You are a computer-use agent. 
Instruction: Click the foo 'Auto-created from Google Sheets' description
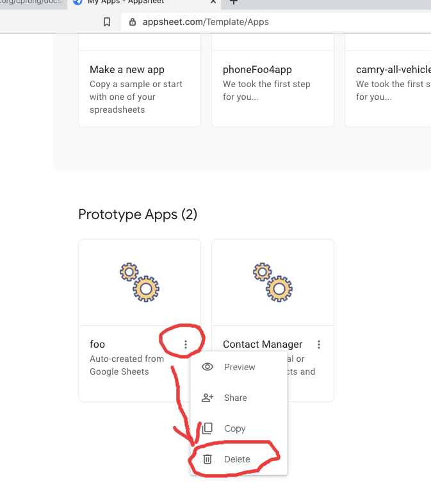[127, 365]
